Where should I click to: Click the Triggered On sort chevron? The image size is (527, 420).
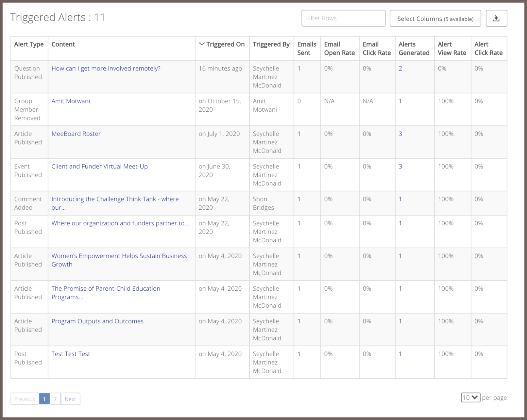(x=202, y=44)
